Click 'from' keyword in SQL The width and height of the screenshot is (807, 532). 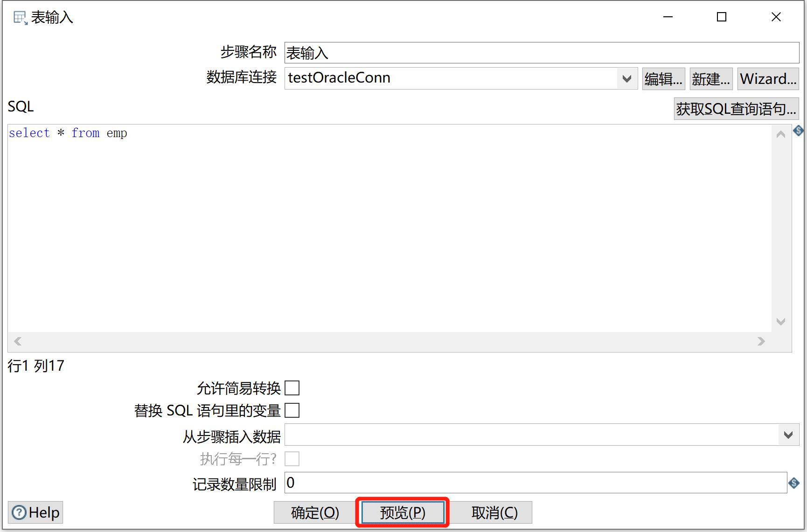(85, 133)
